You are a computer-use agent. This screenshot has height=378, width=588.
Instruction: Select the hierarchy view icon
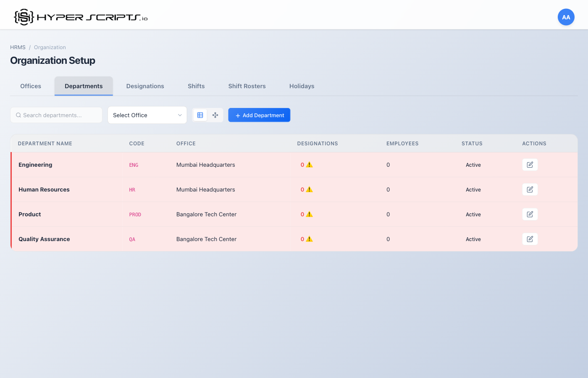215,115
